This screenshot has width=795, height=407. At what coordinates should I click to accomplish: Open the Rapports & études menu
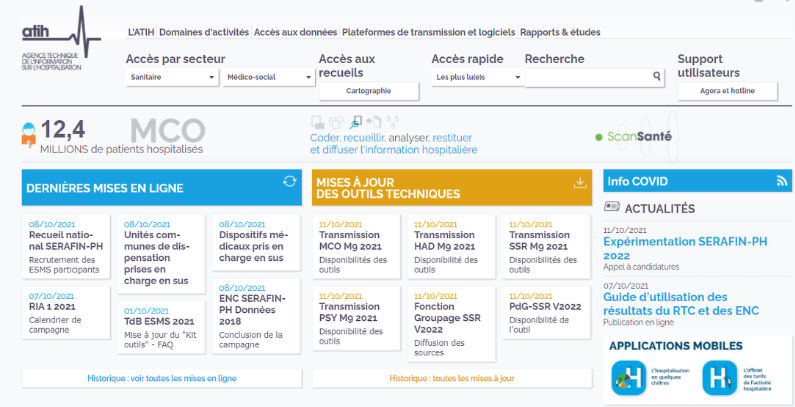pos(560,32)
